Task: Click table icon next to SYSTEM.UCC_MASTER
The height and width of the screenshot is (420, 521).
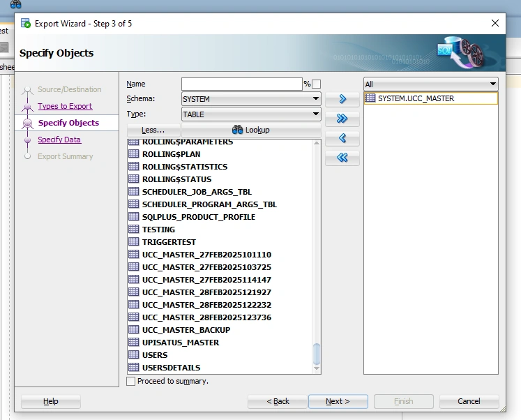Action: coord(370,98)
